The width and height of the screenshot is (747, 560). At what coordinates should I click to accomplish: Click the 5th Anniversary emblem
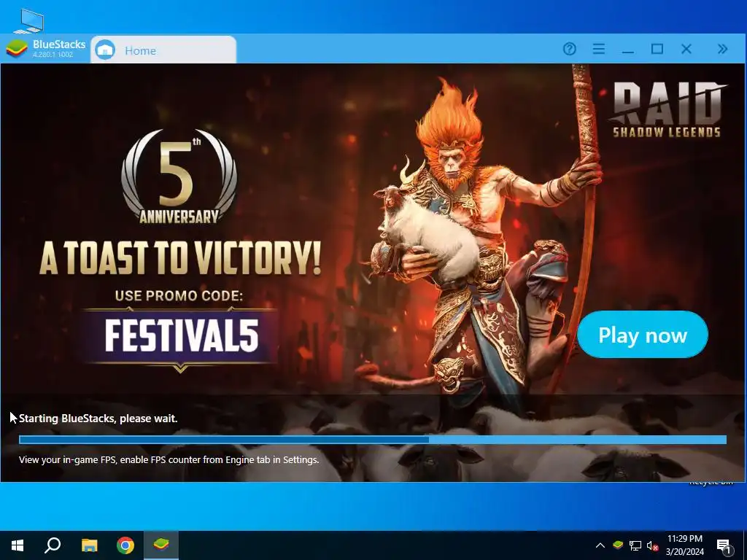point(179,176)
